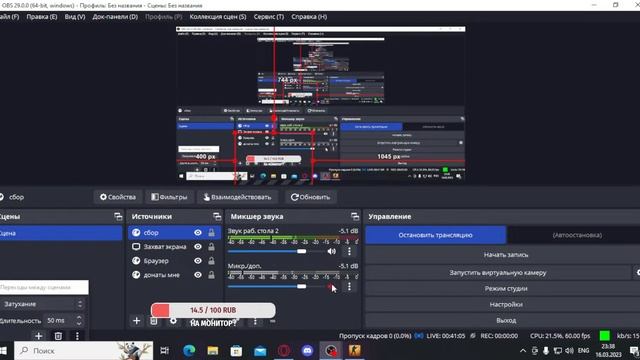Undock the Источники panel with its float icon
The width and height of the screenshot is (640, 360).
click(x=217, y=216)
